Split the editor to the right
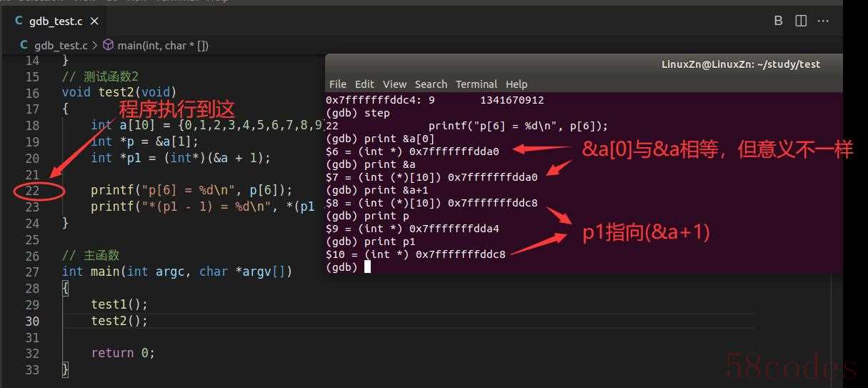This screenshot has height=388, width=868. coord(802,21)
